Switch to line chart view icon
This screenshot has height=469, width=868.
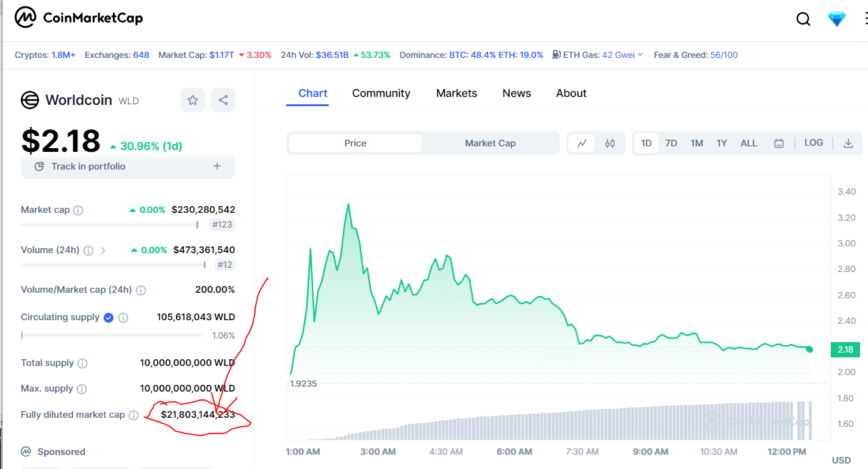582,143
